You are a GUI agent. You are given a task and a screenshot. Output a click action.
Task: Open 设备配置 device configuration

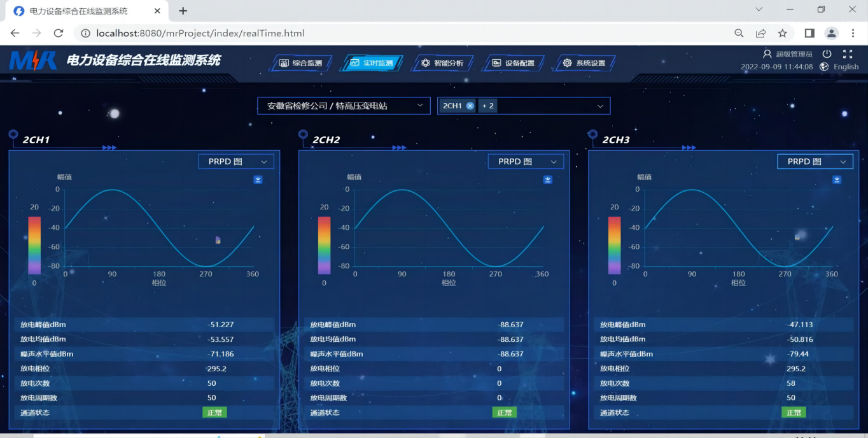coord(513,63)
